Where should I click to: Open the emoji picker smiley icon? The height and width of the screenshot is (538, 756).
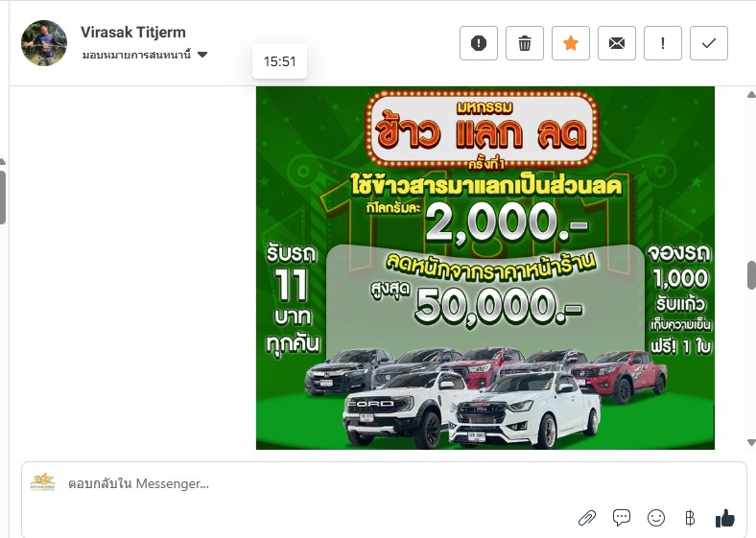click(x=655, y=518)
